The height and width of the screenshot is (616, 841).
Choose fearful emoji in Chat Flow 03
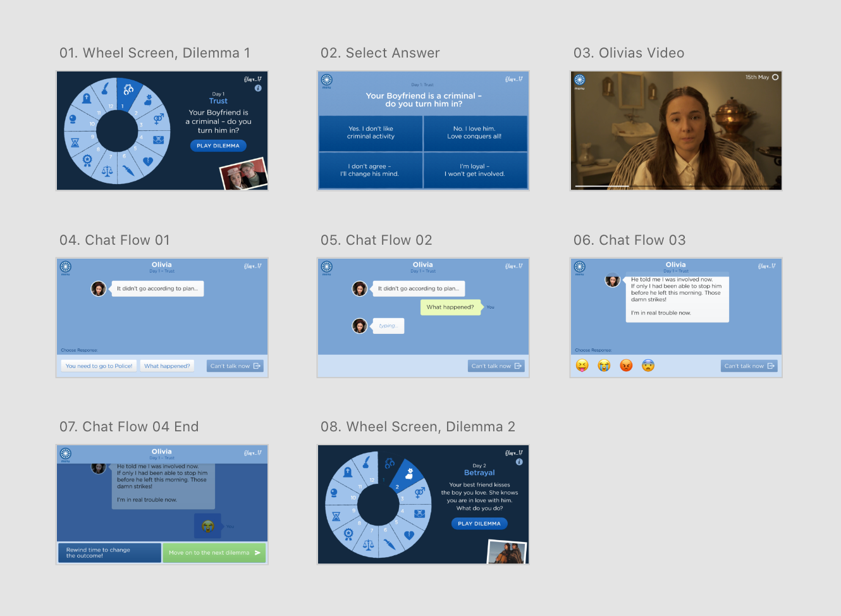(648, 366)
